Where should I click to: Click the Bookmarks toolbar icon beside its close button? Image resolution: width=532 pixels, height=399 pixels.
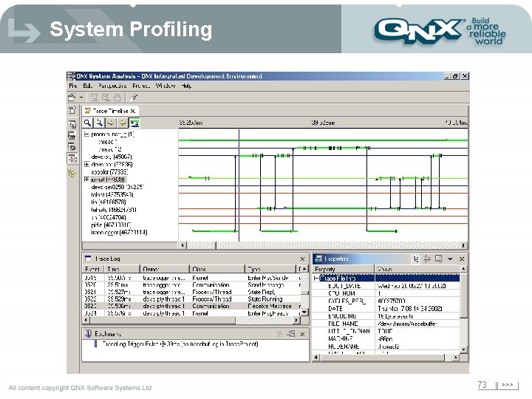(x=291, y=334)
